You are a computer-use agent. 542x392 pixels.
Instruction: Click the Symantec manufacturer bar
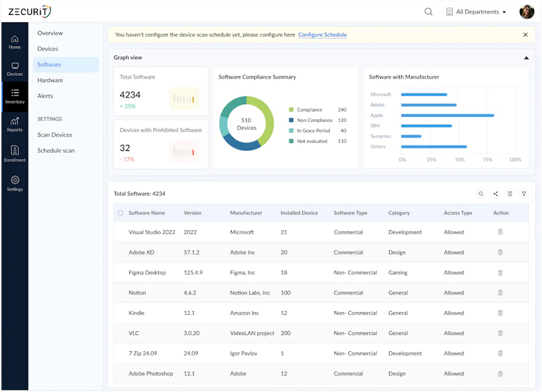click(x=411, y=136)
